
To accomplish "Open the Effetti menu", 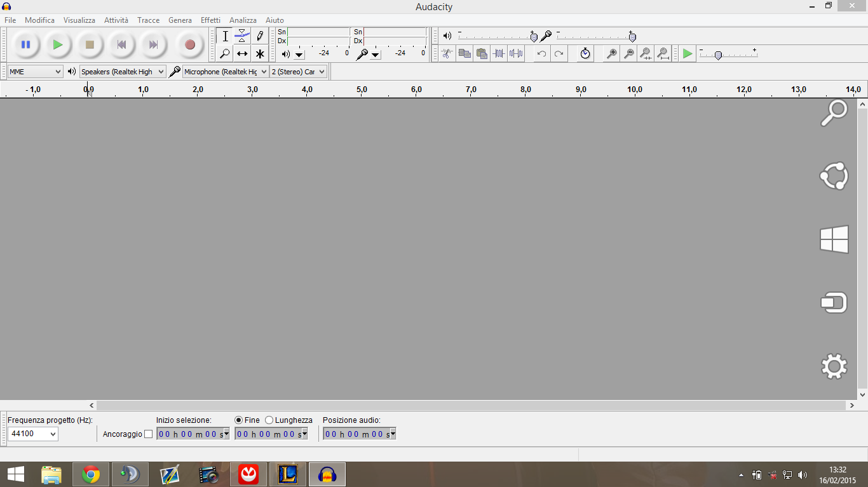I will click(211, 20).
